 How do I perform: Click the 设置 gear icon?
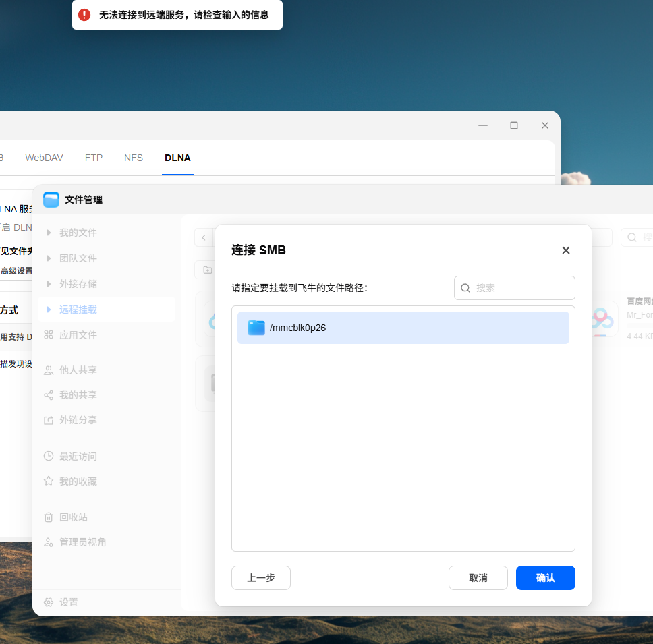[x=49, y=602]
